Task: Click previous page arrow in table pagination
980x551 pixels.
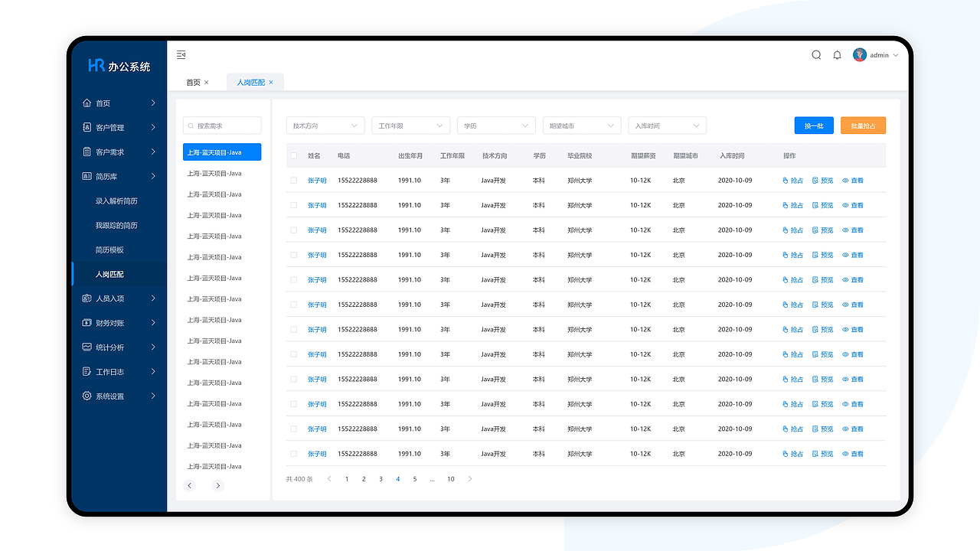Action: coord(329,479)
